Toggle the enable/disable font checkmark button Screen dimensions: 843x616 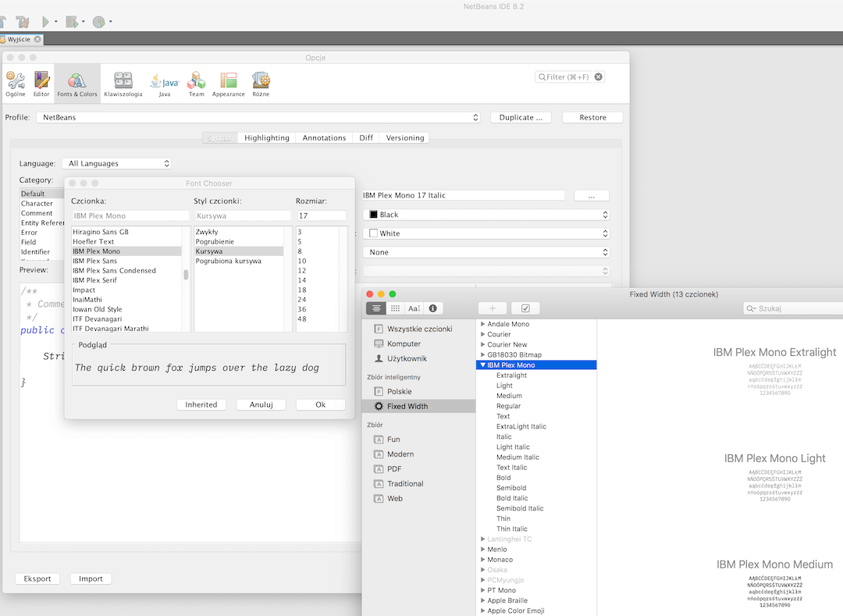click(x=525, y=308)
